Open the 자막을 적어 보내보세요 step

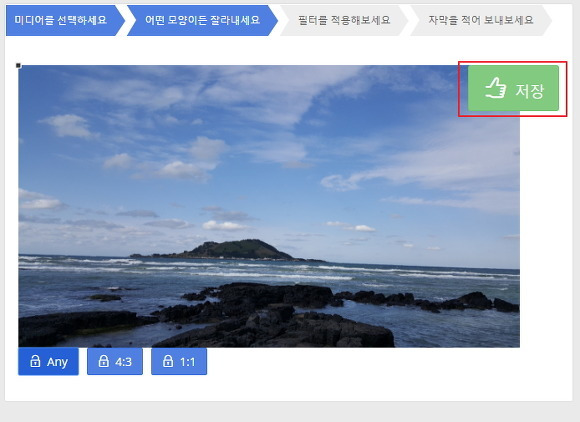point(481,20)
